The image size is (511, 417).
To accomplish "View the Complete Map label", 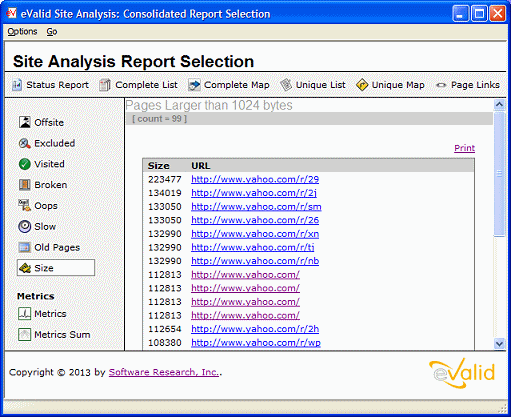I will [x=237, y=85].
